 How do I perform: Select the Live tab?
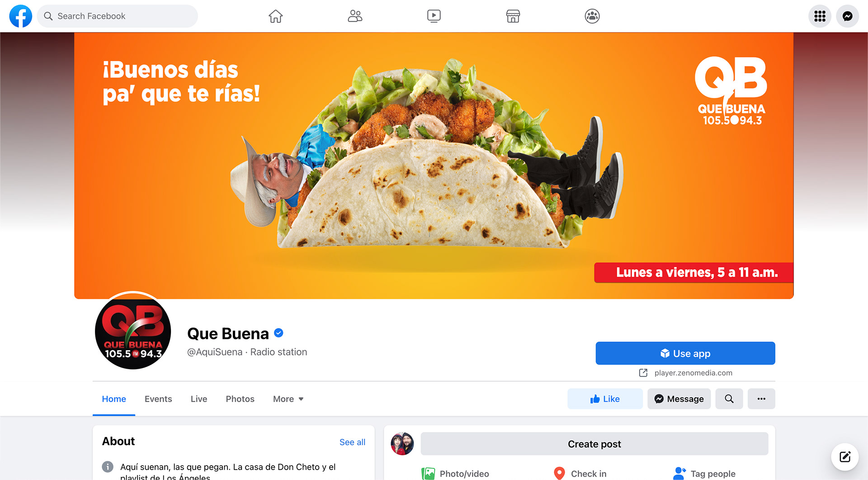[199, 399]
